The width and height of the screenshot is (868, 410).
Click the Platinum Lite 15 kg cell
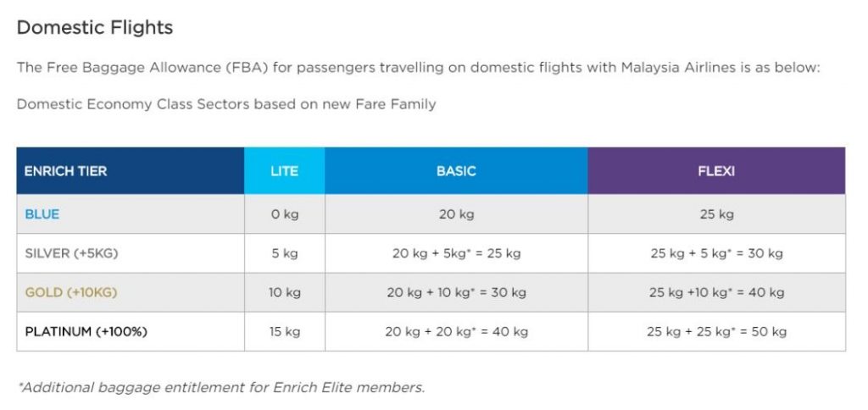[285, 331]
